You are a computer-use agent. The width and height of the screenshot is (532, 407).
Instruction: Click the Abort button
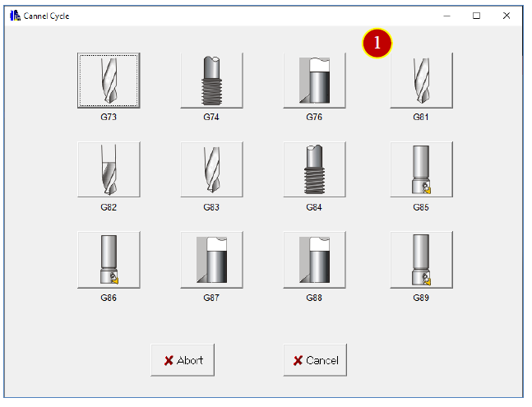[x=183, y=360]
